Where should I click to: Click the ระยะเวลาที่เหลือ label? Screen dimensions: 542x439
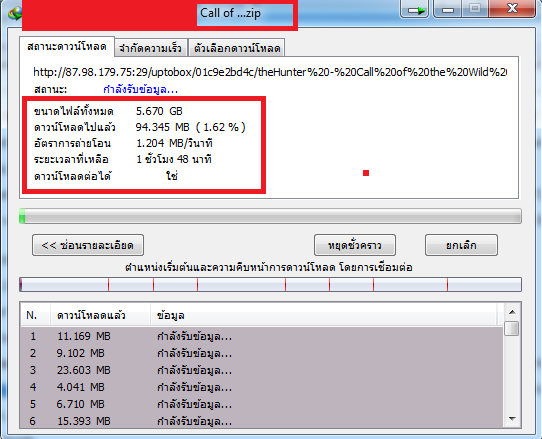[x=71, y=159]
